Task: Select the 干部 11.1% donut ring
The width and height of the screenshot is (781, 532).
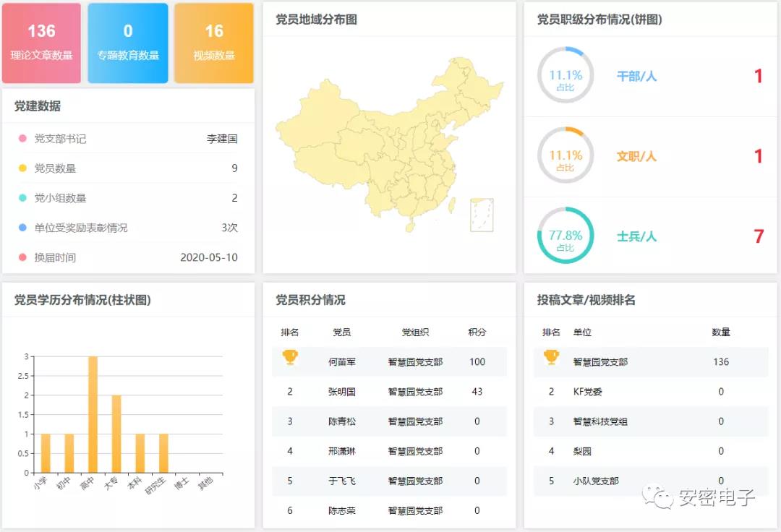Action: [565, 75]
